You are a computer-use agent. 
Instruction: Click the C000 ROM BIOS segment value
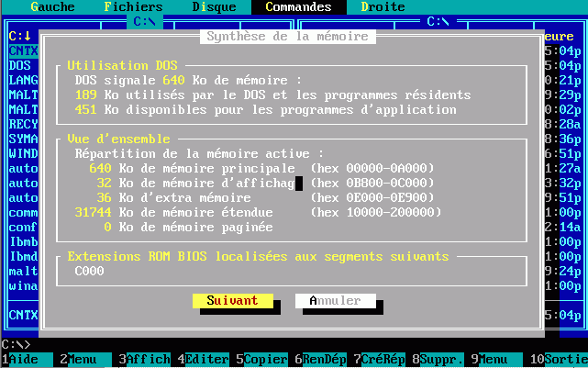coord(89,271)
